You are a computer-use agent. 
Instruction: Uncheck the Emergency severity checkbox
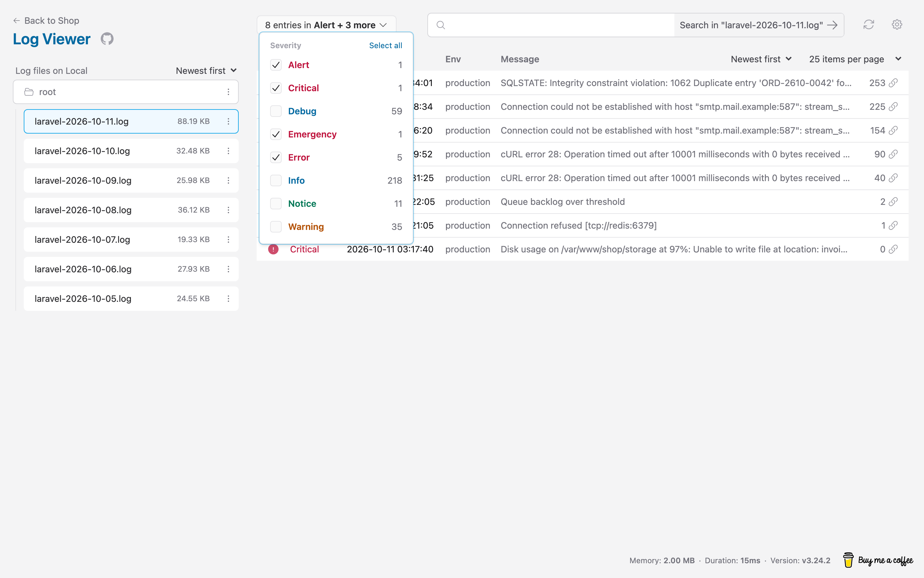pyautogui.click(x=276, y=134)
